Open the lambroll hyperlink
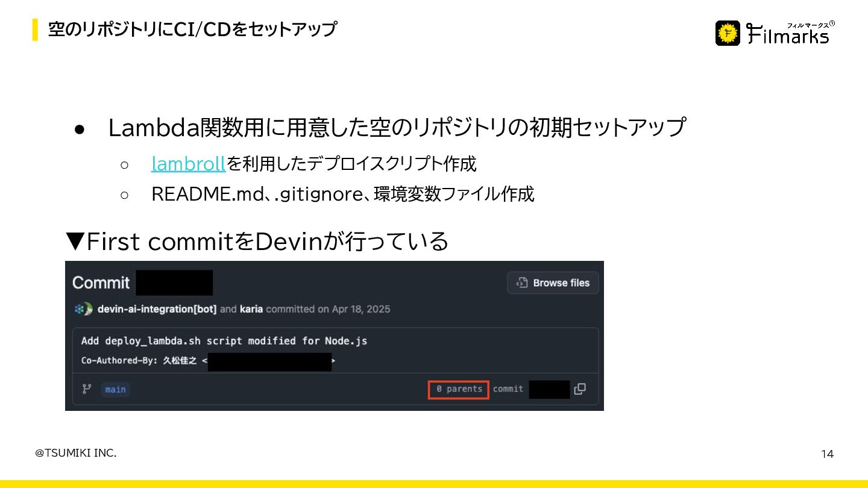The width and height of the screenshot is (868, 488). point(188,163)
